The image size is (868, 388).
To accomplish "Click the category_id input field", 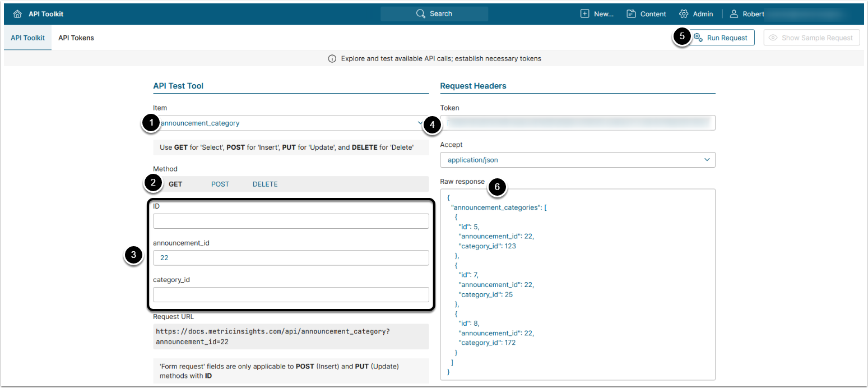I will tap(291, 295).
